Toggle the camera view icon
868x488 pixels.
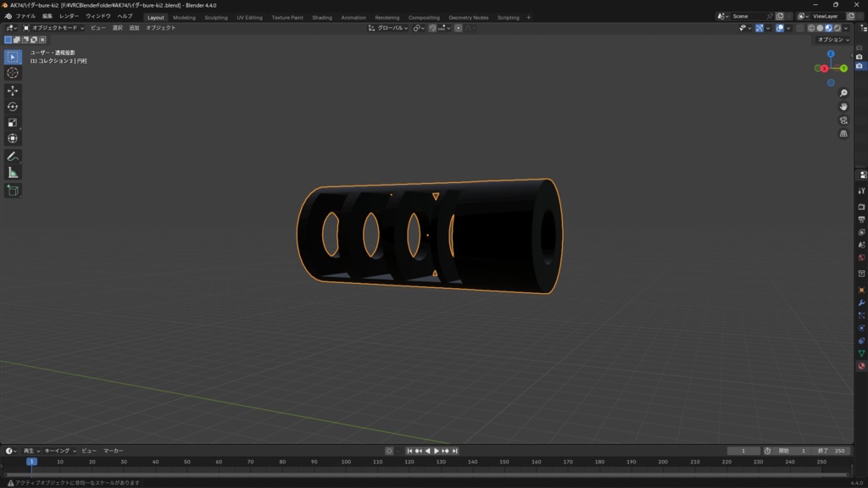[843, 120]
